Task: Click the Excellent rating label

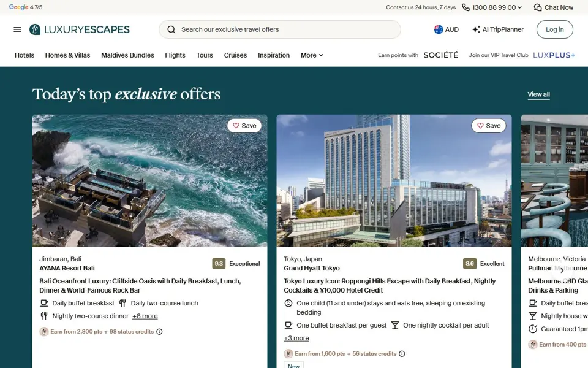Action: [x=492, y=264]
